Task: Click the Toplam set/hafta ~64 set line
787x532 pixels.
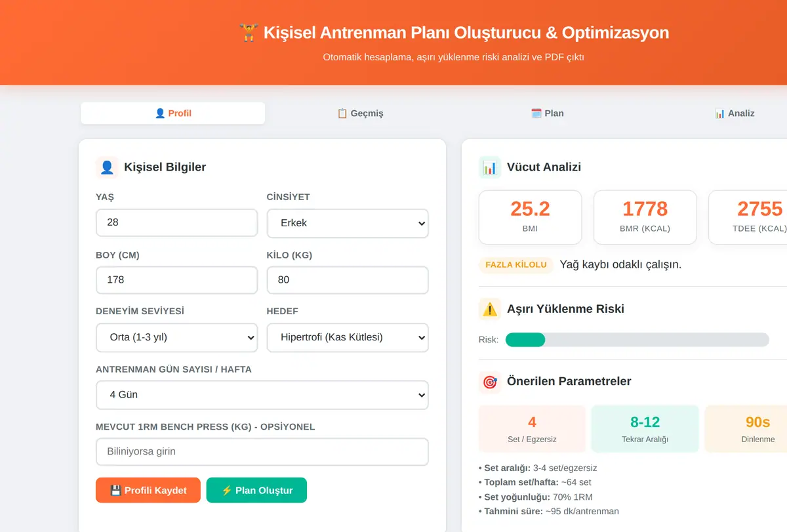Action: click(x=535, y=483)
